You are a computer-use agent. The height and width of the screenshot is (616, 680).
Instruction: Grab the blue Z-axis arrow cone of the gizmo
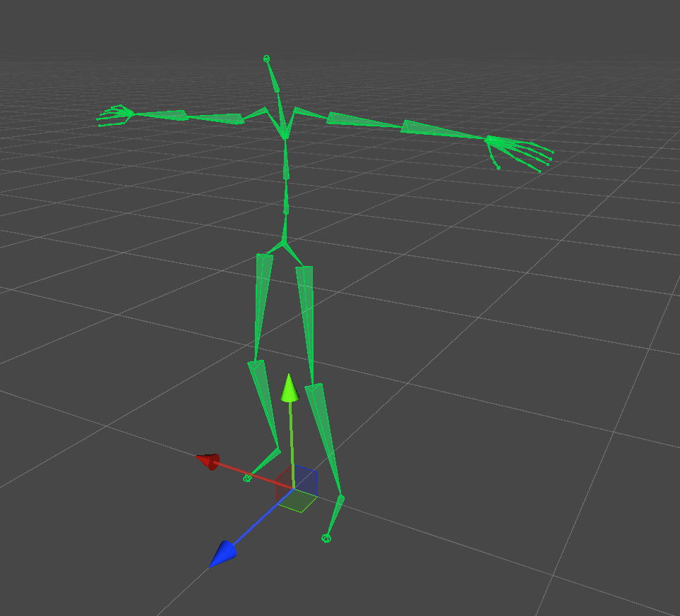223,554
